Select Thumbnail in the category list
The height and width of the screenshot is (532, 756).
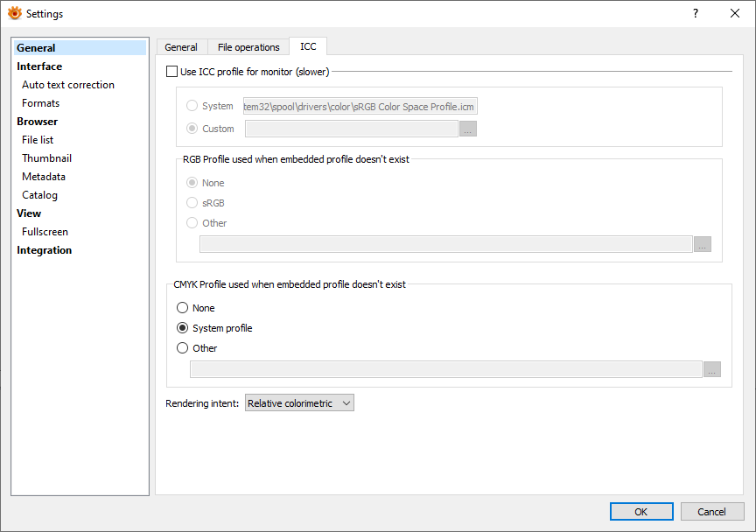click(47, 158)
